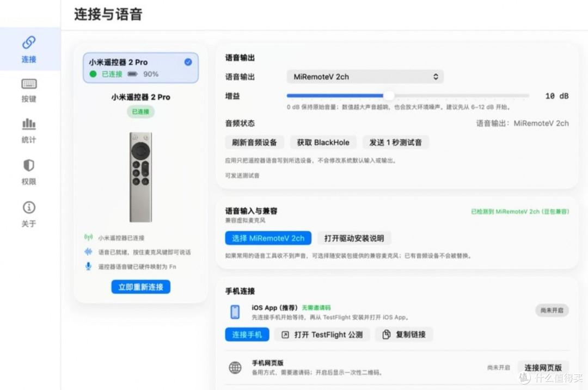Image resolution: width=588 pixels, height=390 pixels.
Task: Click the remote control image
Action: point(140,177)
